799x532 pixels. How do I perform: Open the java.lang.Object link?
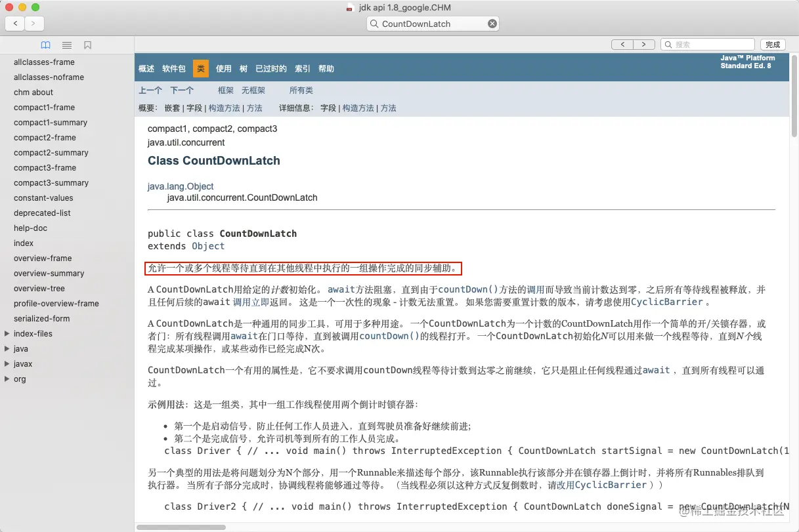coord(181,186)
